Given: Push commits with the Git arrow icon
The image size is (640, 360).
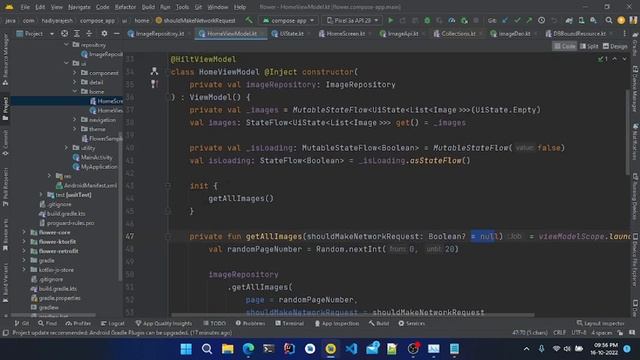Looking at the screenshot, I should click(529, 20).
